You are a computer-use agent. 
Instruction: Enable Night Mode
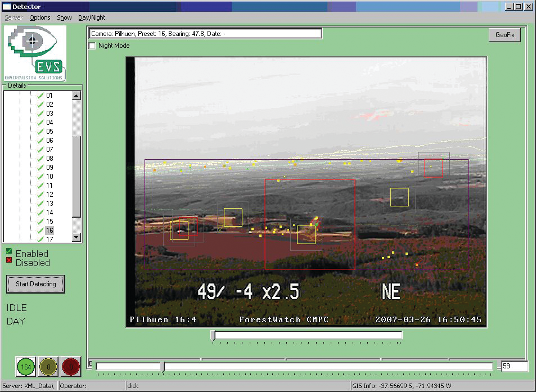92,46
